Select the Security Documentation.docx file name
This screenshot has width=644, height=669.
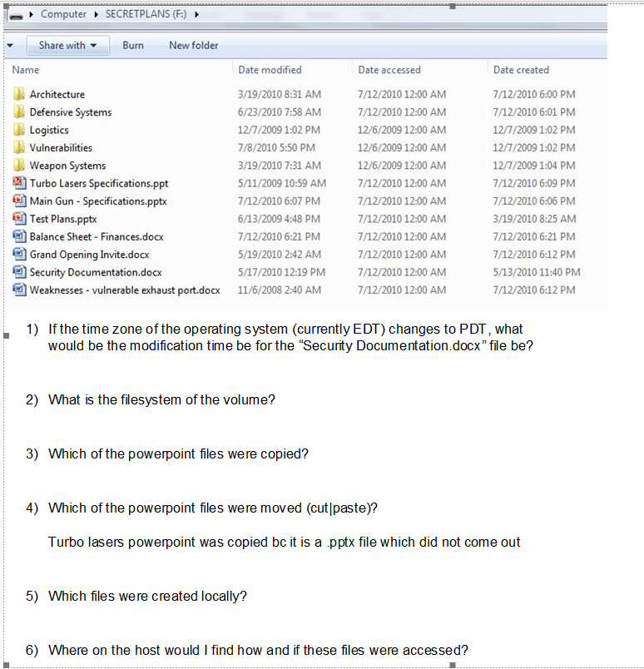(96, 272)
